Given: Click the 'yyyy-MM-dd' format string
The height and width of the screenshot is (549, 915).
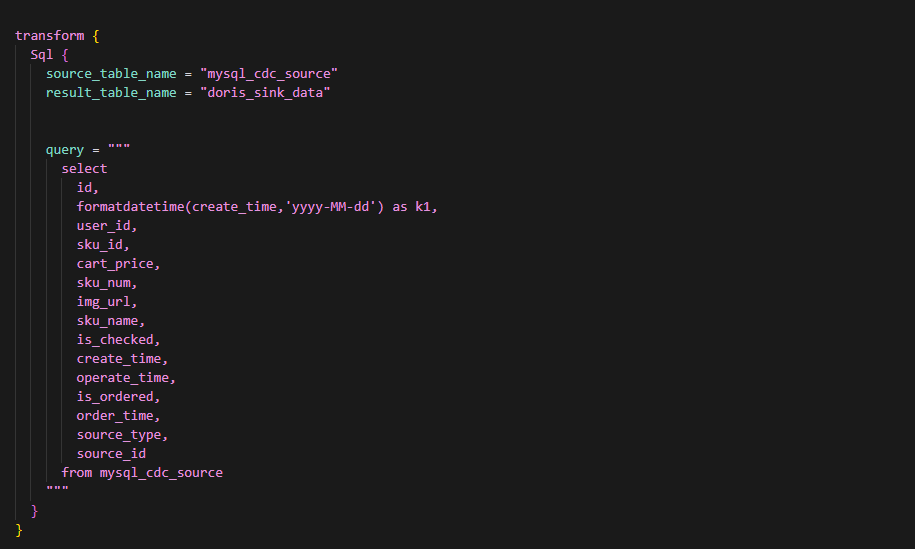Looking at the screenshot, I should [x=331, y=207].
